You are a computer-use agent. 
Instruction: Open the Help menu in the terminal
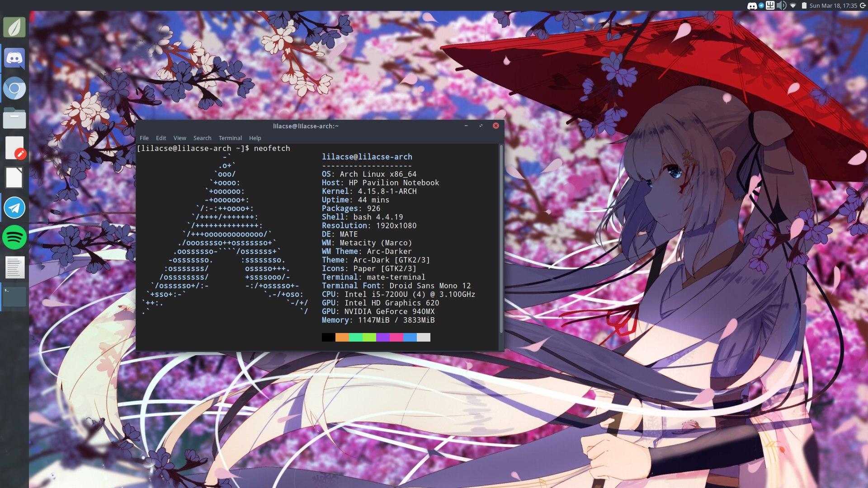coord(255,138)
